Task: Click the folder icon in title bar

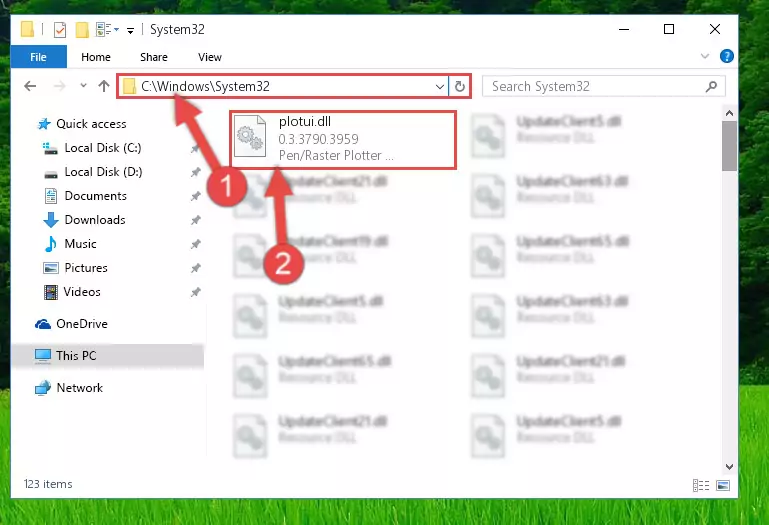Action: tap(27, 29)
